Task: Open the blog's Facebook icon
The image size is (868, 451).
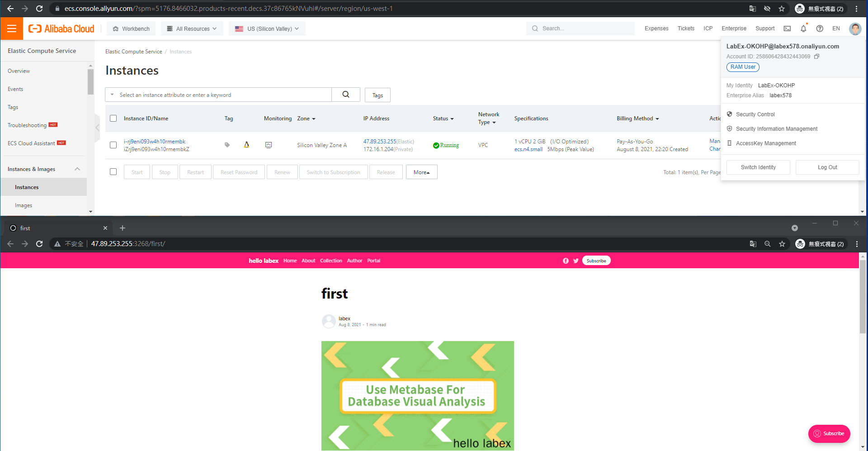Action: (566, 261)
